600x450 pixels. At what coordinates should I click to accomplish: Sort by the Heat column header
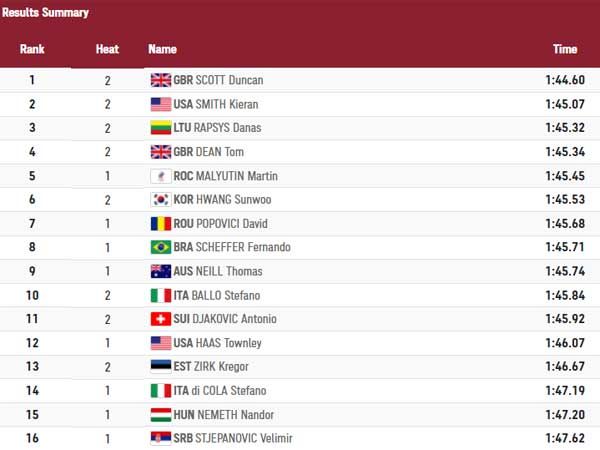(x=107, y=49)
